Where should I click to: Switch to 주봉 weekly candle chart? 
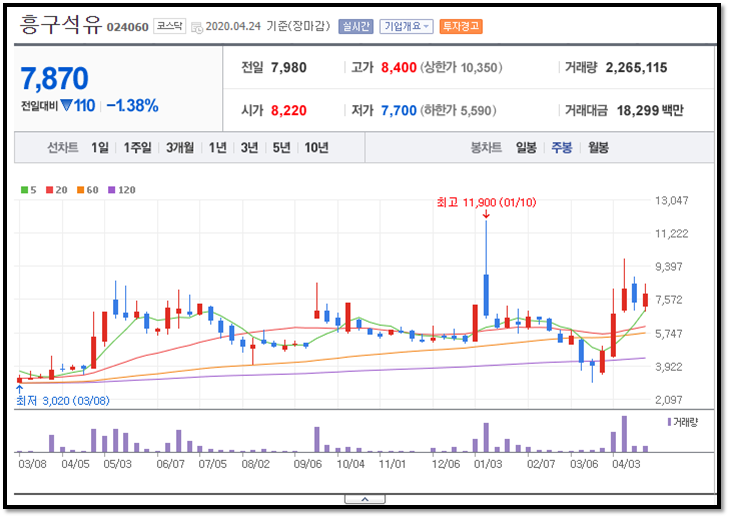[x=561, y=148]
